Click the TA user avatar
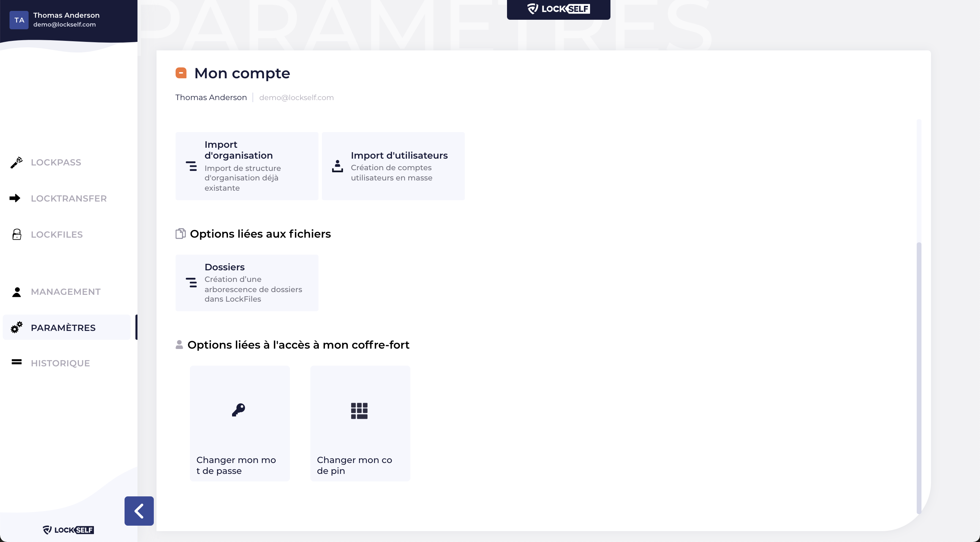 [19, 20]
